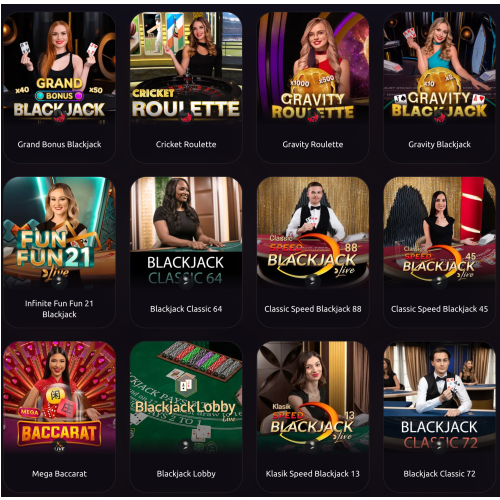Select the Klasik Speed Blackjack 13 thumbnail
Image resolution: width=500 pixels, height=500 pixels.
[313, 397]
